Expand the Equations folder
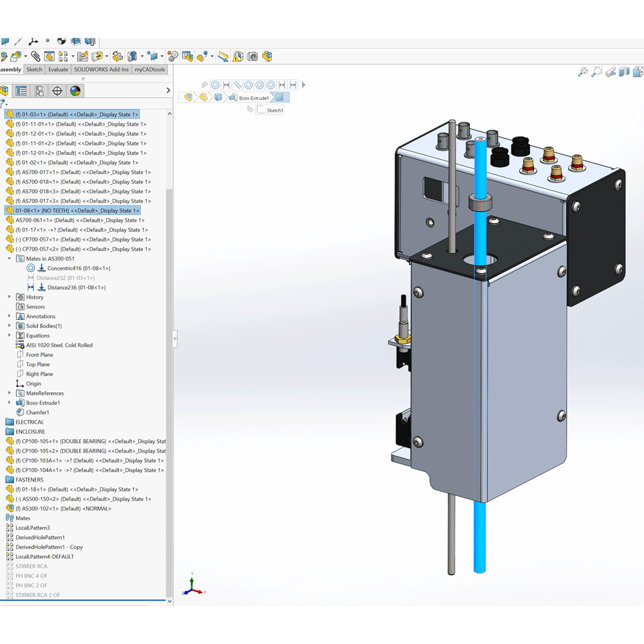Image resolution: width=644 pixels, height=644 pixels. pos(9,336)
